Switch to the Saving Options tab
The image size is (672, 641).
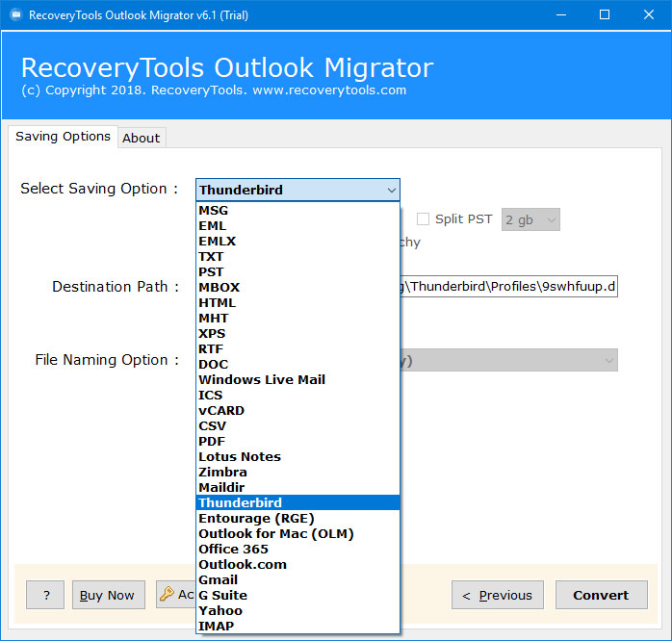(63, 137)
